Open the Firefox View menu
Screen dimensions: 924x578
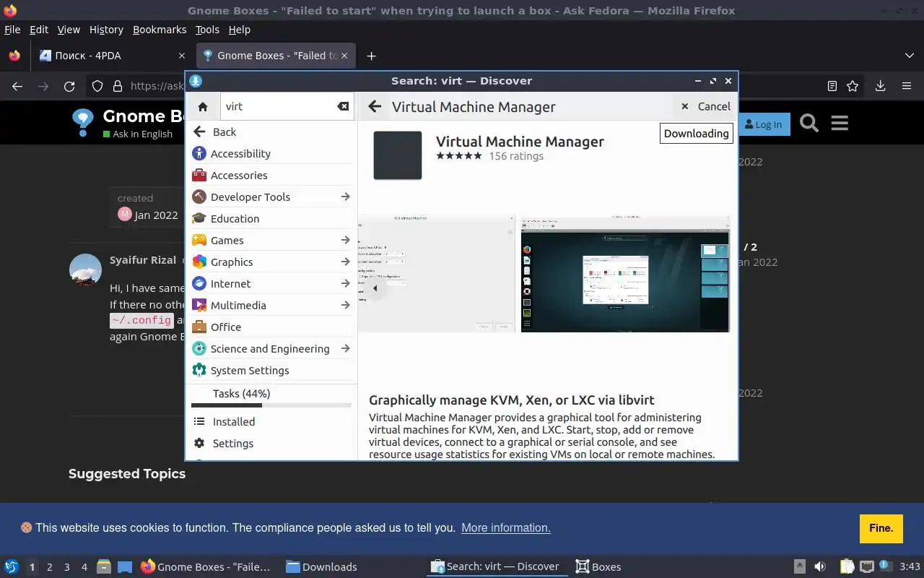point(69,30)
